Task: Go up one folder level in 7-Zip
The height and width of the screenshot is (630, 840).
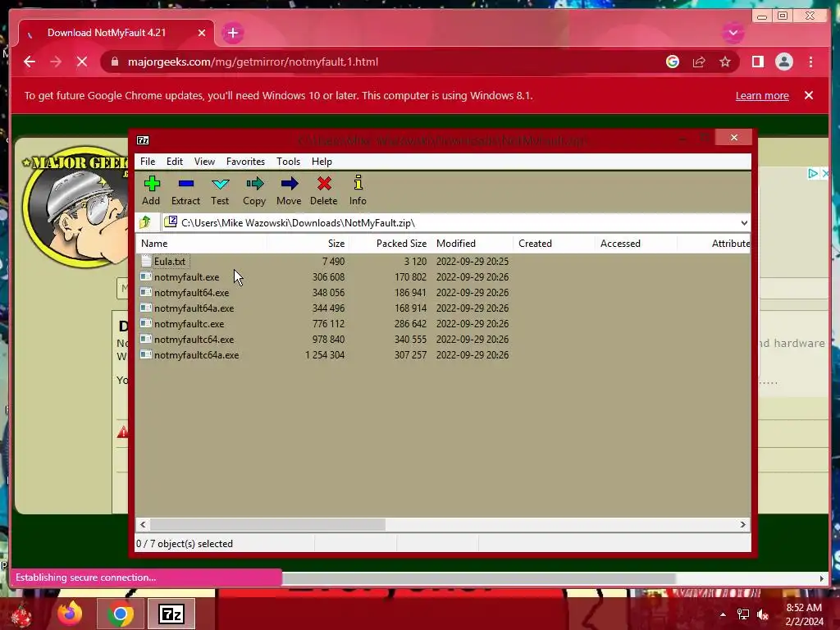Action: pos(144,222)
